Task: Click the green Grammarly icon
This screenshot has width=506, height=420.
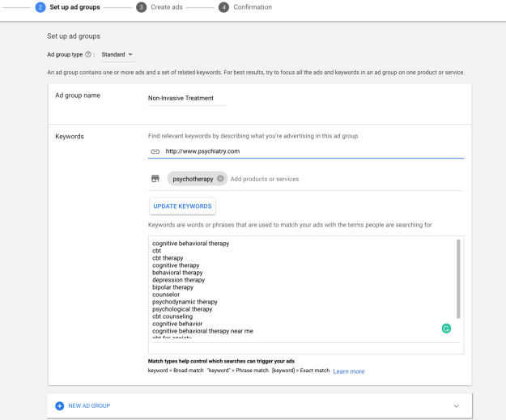Action: tap(446, 329)
